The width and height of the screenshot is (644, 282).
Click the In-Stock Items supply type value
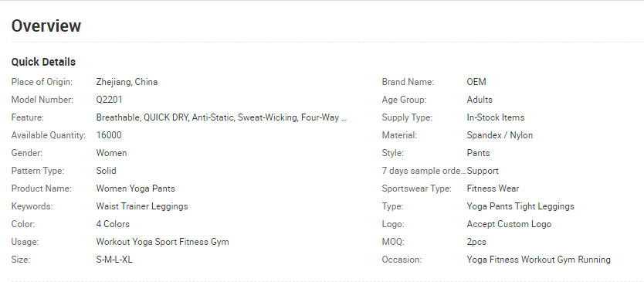(x=496, y=117)
